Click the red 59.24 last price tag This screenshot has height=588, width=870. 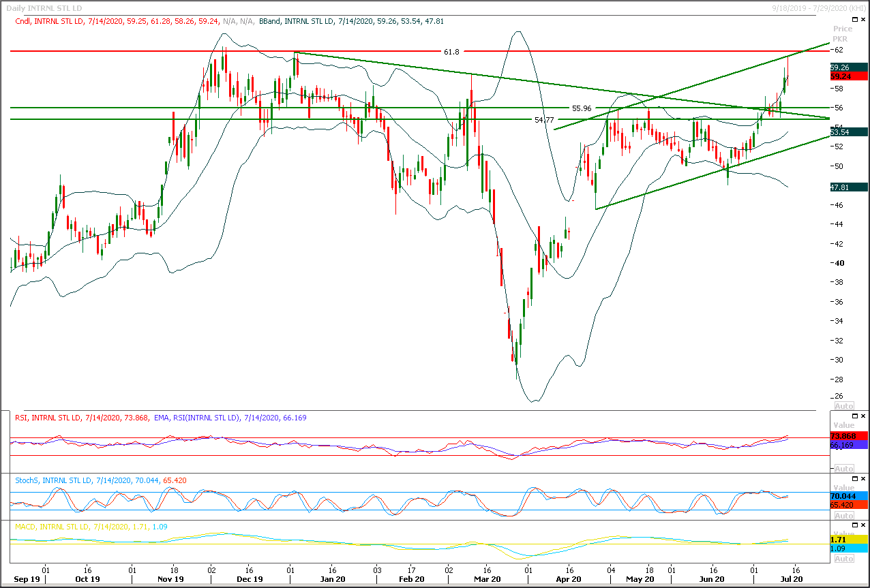(848, 76)
